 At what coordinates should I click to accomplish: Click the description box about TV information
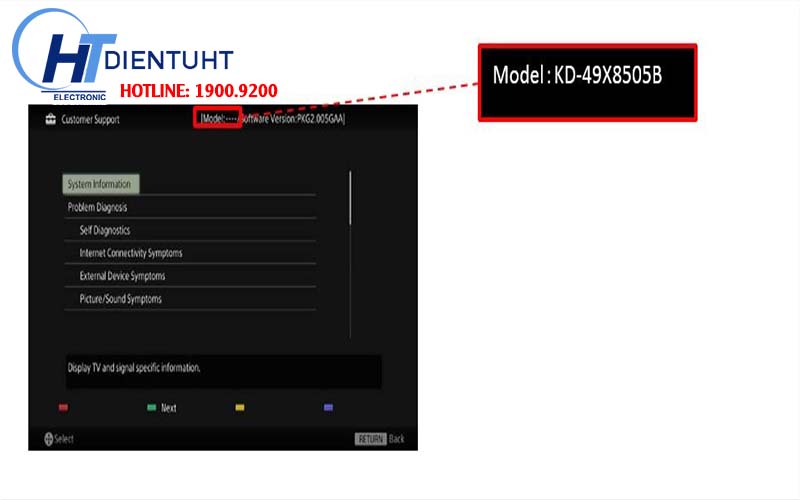pos(223,369)
